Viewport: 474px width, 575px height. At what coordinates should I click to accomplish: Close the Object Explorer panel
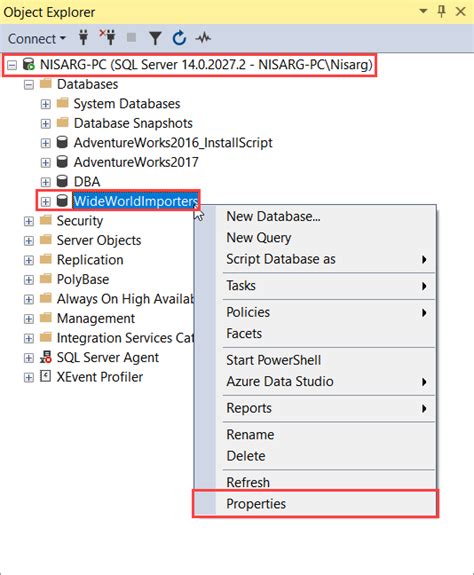click(x=460, y=12)
